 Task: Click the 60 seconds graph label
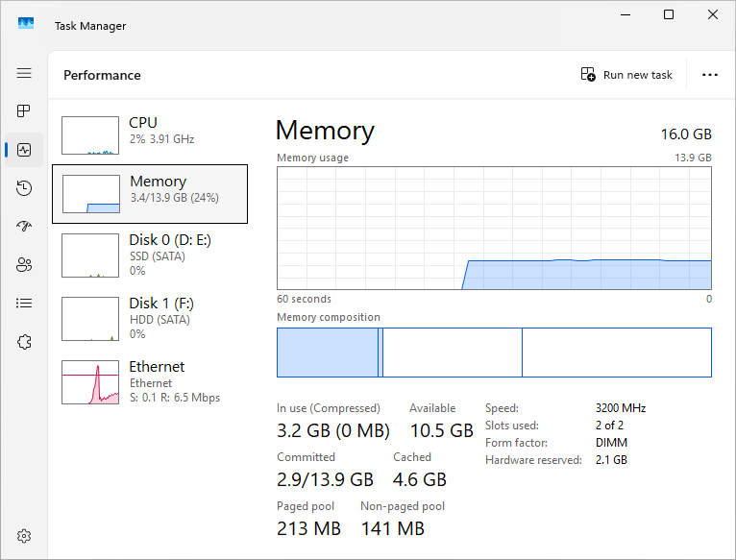(304, 299)
